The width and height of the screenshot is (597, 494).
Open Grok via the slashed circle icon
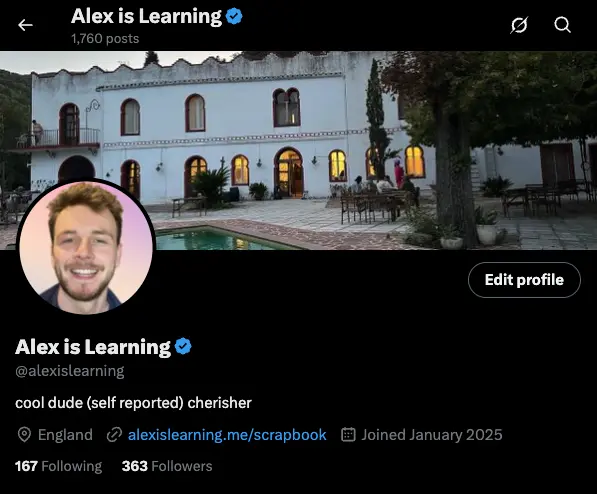pyautogui.click(x=519, y=25)
